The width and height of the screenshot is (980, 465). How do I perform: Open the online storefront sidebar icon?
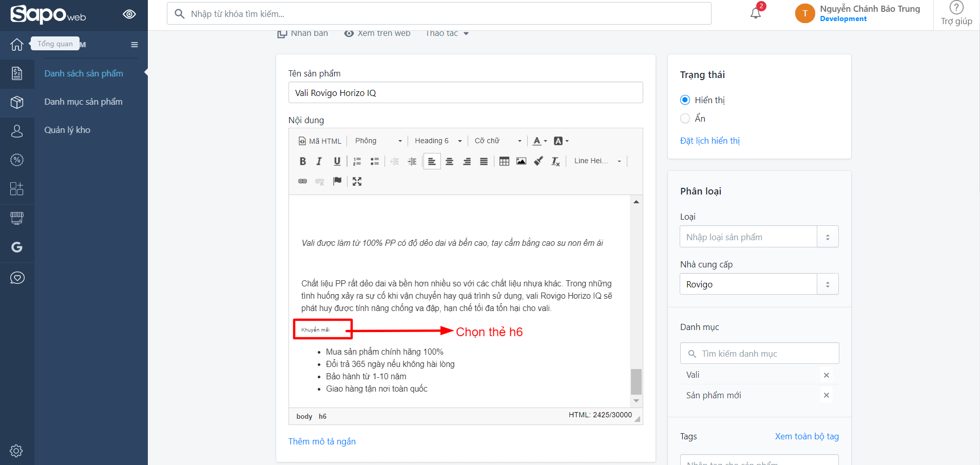pos(17,218)
